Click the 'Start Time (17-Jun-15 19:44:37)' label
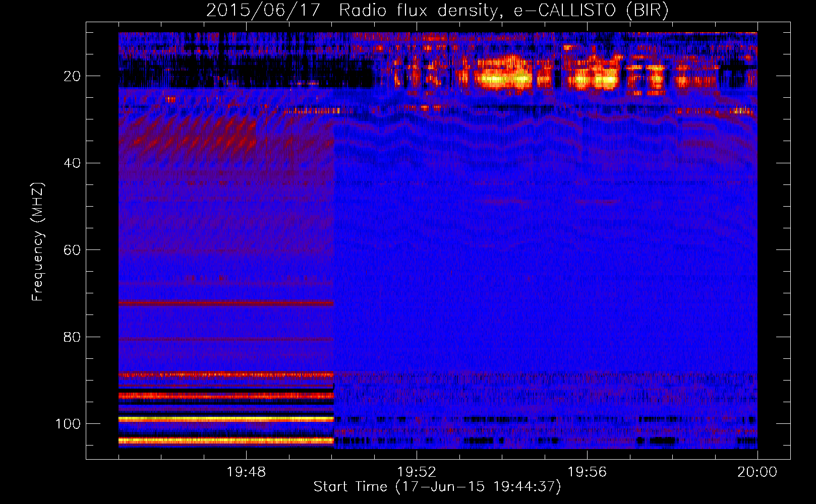 pyautogui.click(x=437, y=487)
